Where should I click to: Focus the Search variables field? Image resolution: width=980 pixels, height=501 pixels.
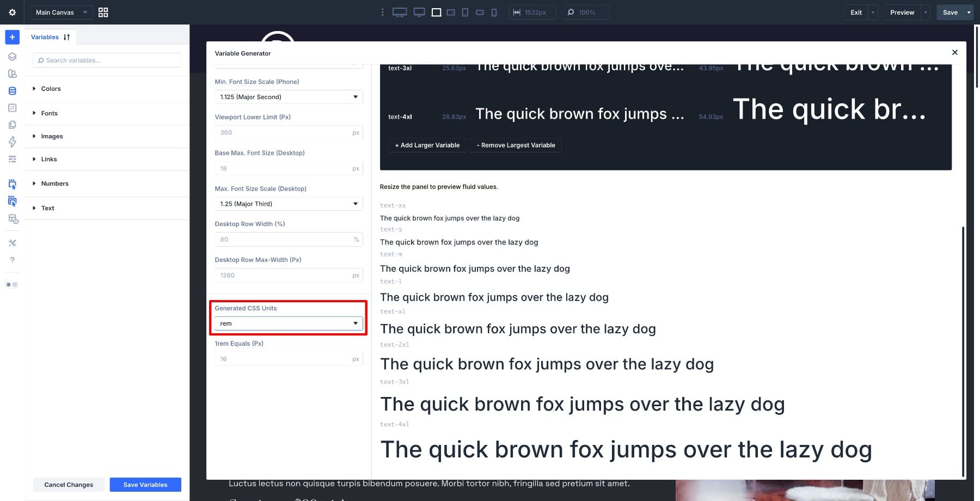click(x=107, y=60)
